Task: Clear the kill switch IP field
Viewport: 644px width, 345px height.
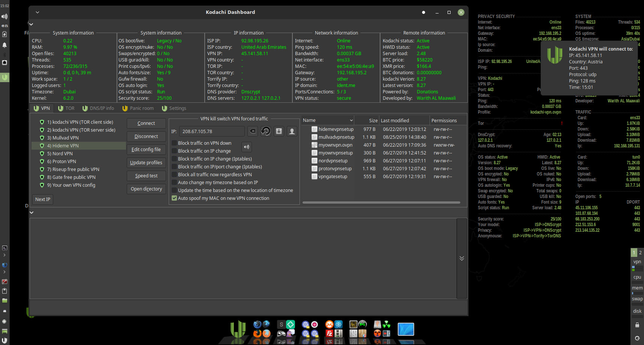Action: click(253, 131)
